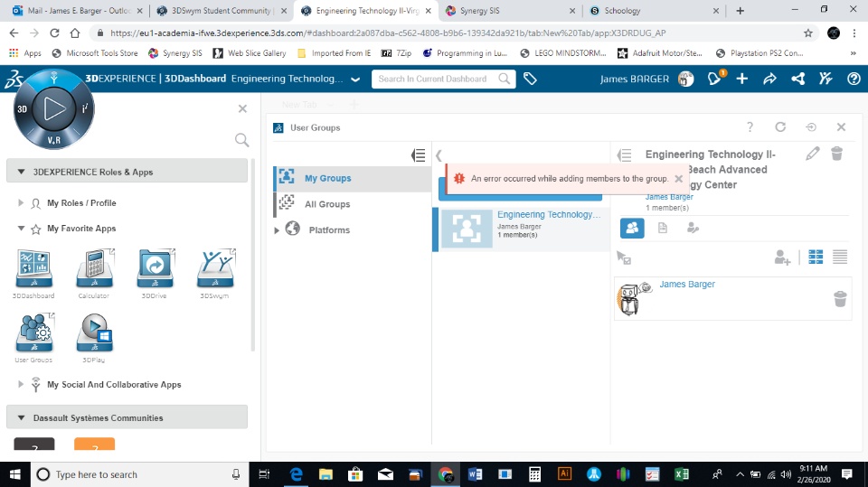Toggle the member selection mode icon
This screenshot has width=868, height=487.
624,258
